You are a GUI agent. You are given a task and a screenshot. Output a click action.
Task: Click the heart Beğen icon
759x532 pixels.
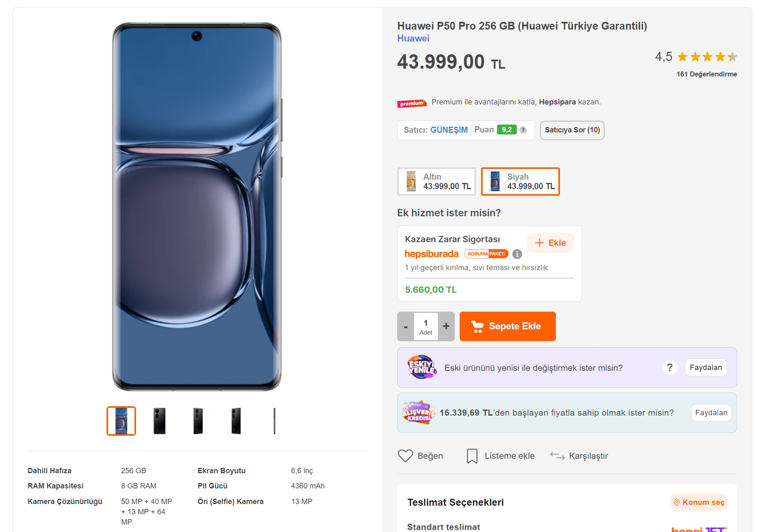point(405,456)
